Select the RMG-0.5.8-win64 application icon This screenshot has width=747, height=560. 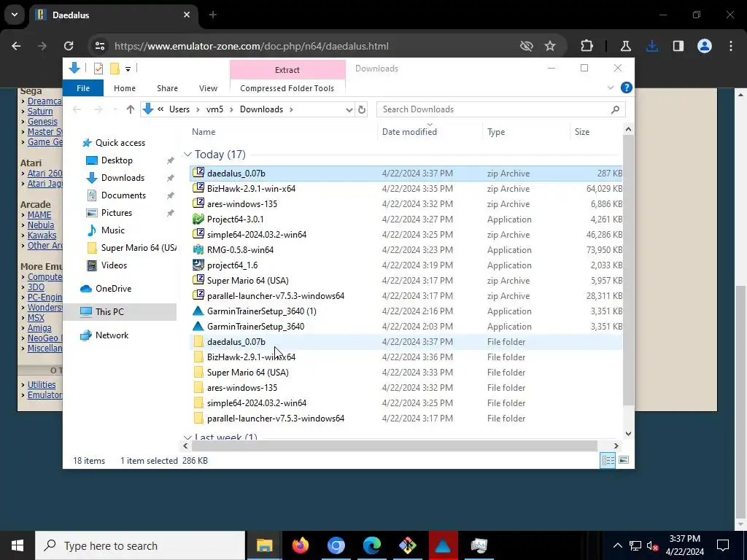pyautogui.click(x=198, y=249)
